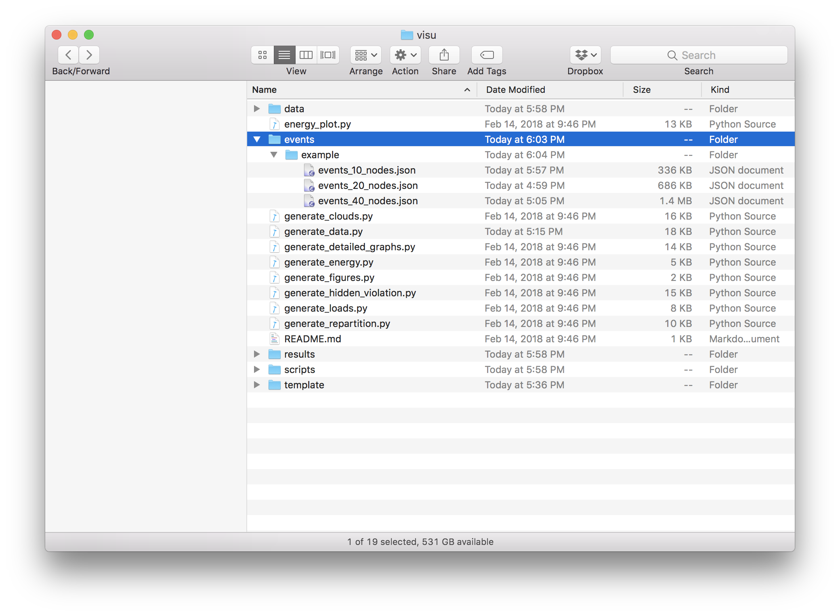Switch to column view mode

[306, 55]
